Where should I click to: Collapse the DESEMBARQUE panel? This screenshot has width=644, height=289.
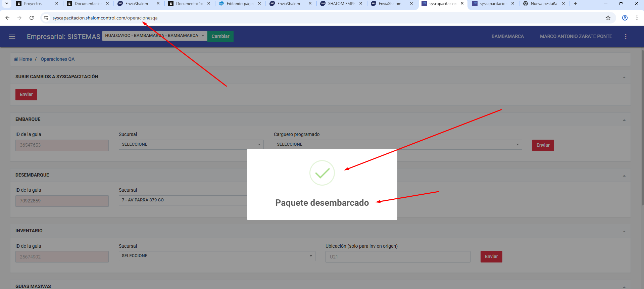tap(624, 176)
